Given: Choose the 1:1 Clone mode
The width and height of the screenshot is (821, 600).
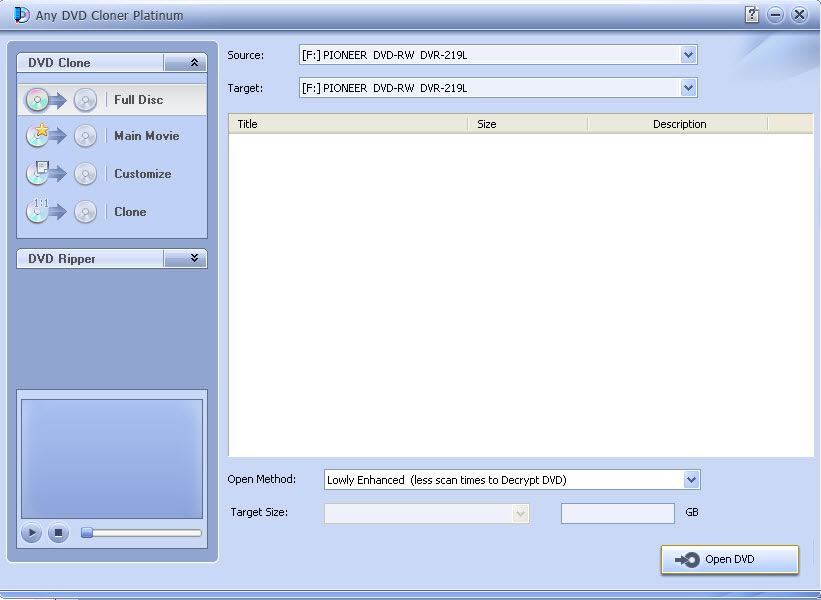Looking at the screenshot, I should click(113, 212).
